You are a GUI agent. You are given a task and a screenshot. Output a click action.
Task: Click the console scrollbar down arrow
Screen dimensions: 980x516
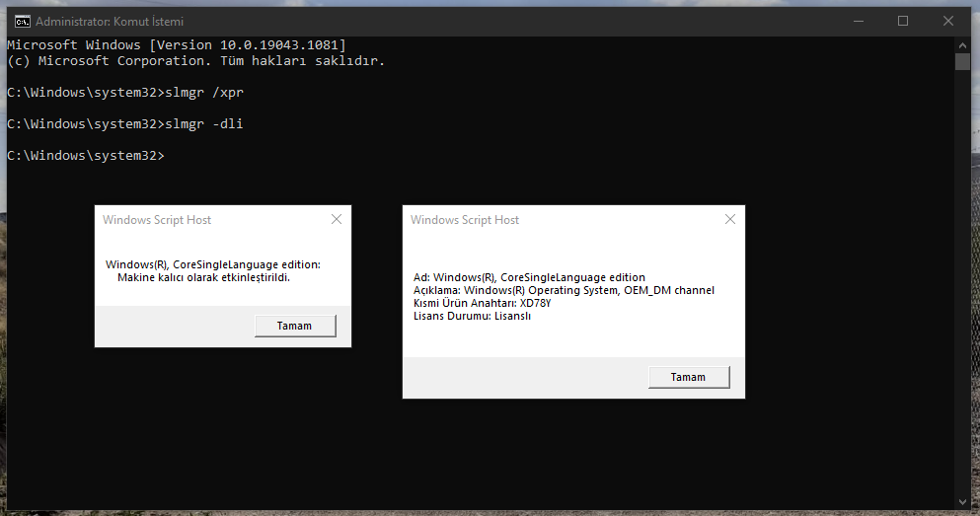click(x=962, y=501)
